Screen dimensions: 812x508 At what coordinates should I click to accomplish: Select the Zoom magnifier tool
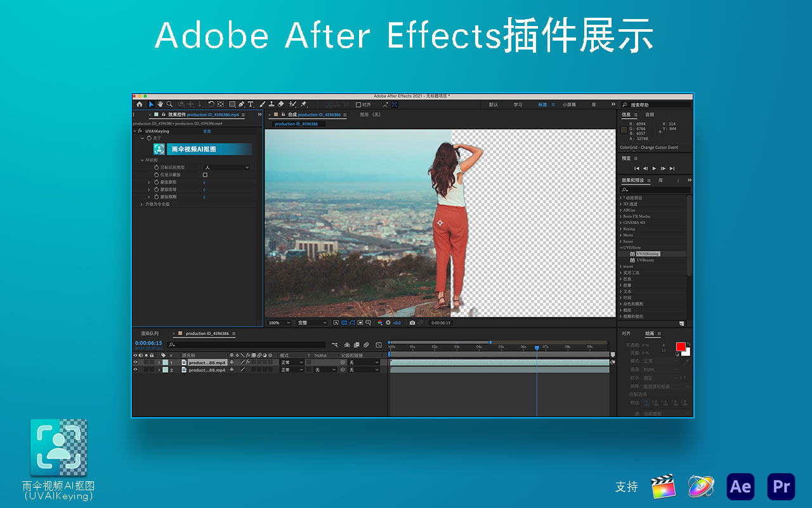[x=169, y=104]
